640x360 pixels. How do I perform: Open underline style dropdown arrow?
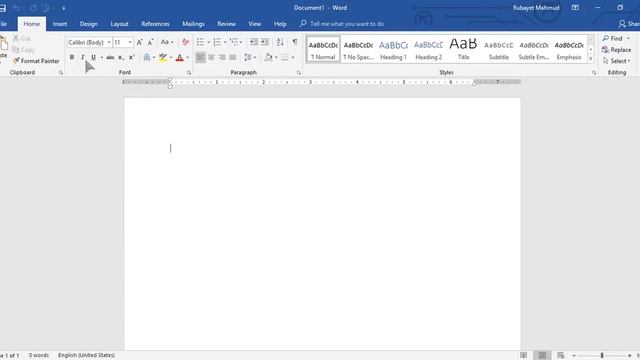(102, 58)
